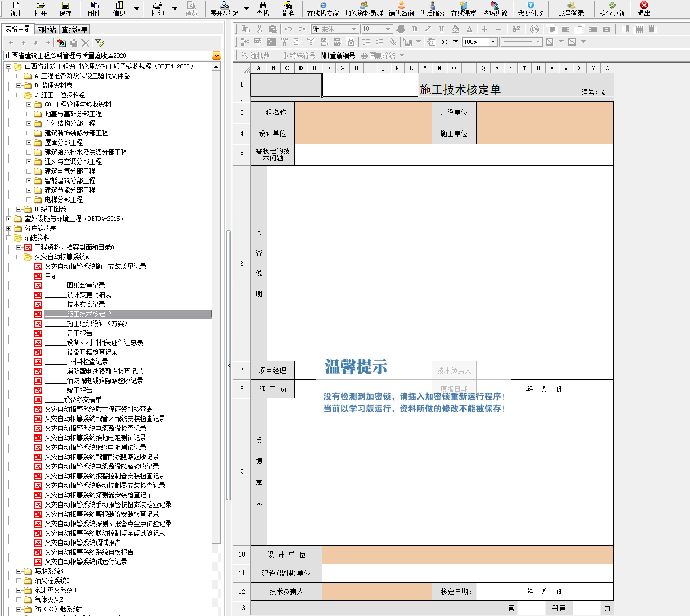Click the orange 工程名称 input cell
Screen dimensions: 690x616
(x=363, y=112)
